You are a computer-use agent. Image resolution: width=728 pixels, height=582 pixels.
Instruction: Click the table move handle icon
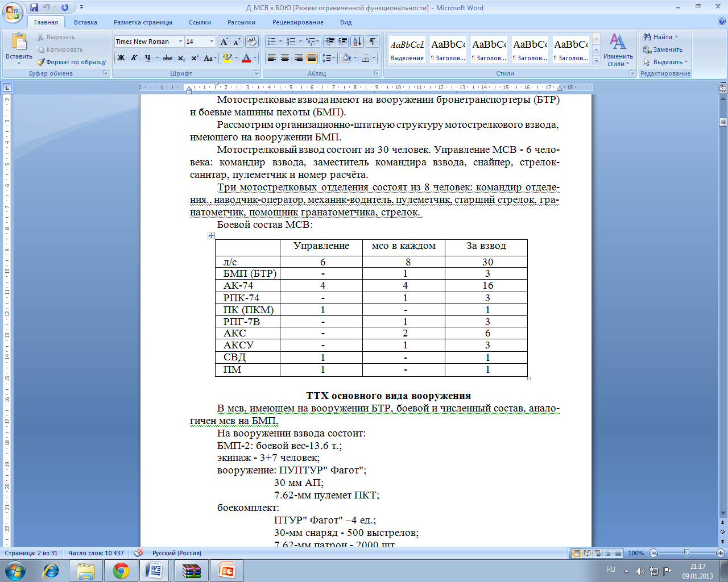(211, 235)
